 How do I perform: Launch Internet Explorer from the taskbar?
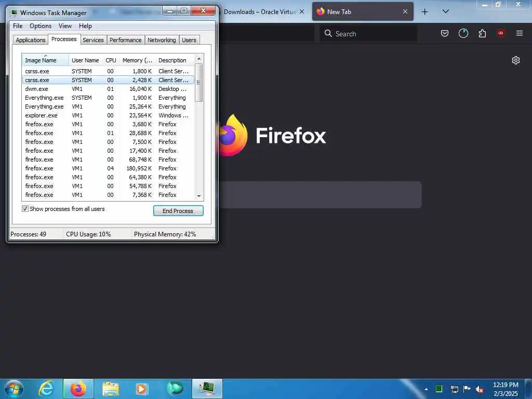pyautogui.click(x=46, y=389)
